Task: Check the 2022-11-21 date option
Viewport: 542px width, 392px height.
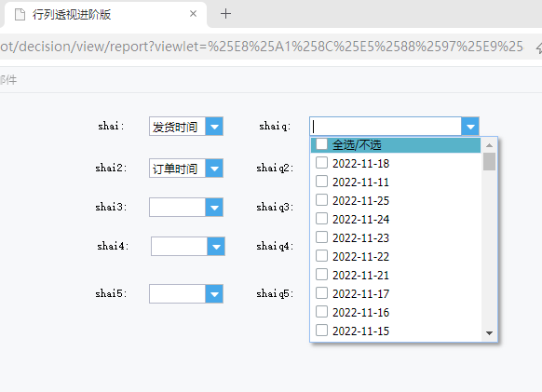Action: [321, 275]
